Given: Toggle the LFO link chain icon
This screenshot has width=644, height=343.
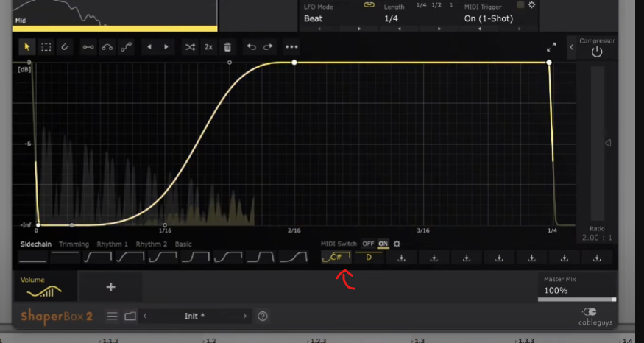Looking at the screenshot, I should 369,5.
